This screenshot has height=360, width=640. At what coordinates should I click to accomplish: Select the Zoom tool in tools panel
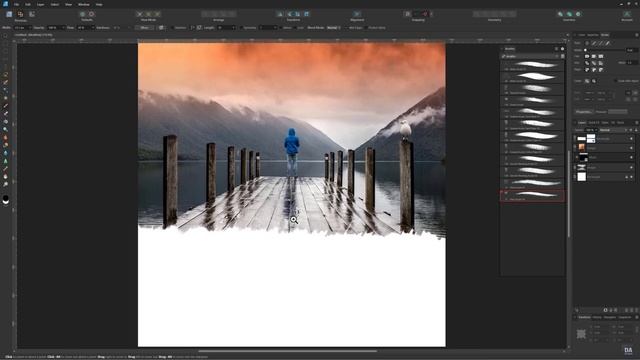pyautogui.click(x=6, y=184)
